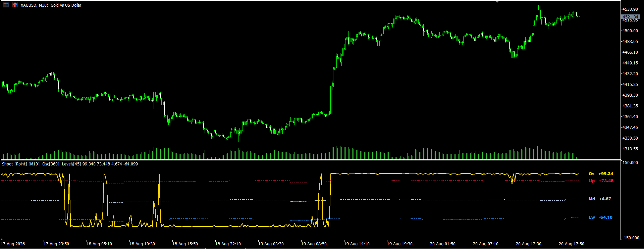The height and width of the screenshot is (249, 644).
Task: Click the 18 Aug 22:10 time label
Action: point(228,244)
